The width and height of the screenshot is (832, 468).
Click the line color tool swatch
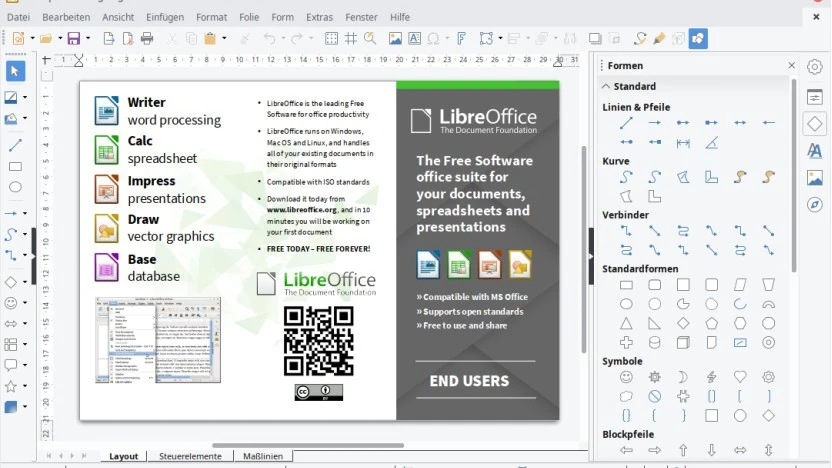(12, 97)
